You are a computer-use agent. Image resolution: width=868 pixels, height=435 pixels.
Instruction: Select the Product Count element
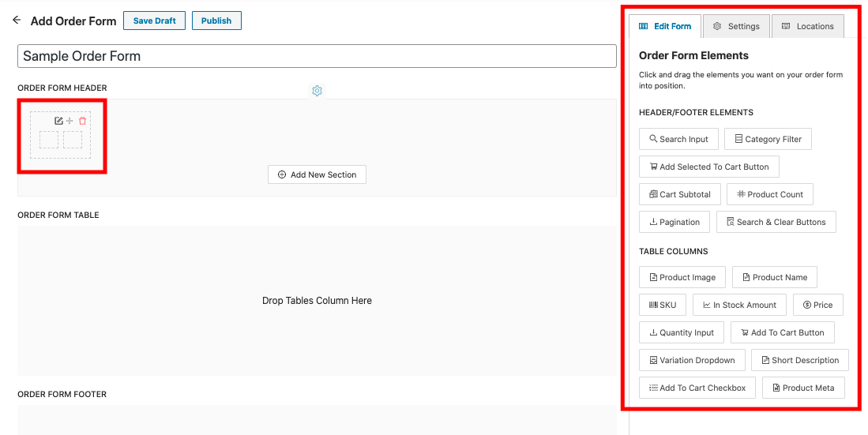[x=769, y=194]
